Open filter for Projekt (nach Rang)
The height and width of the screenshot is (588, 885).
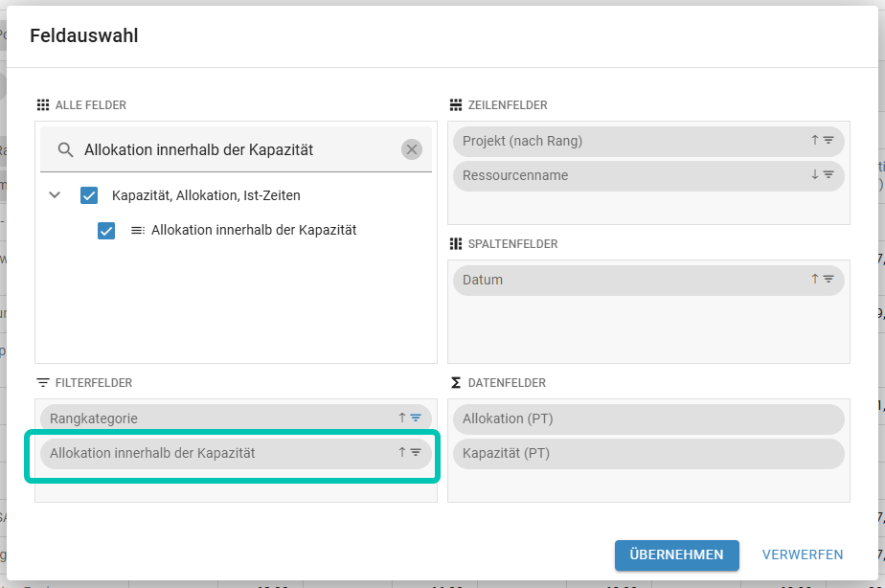click(828, 140)
